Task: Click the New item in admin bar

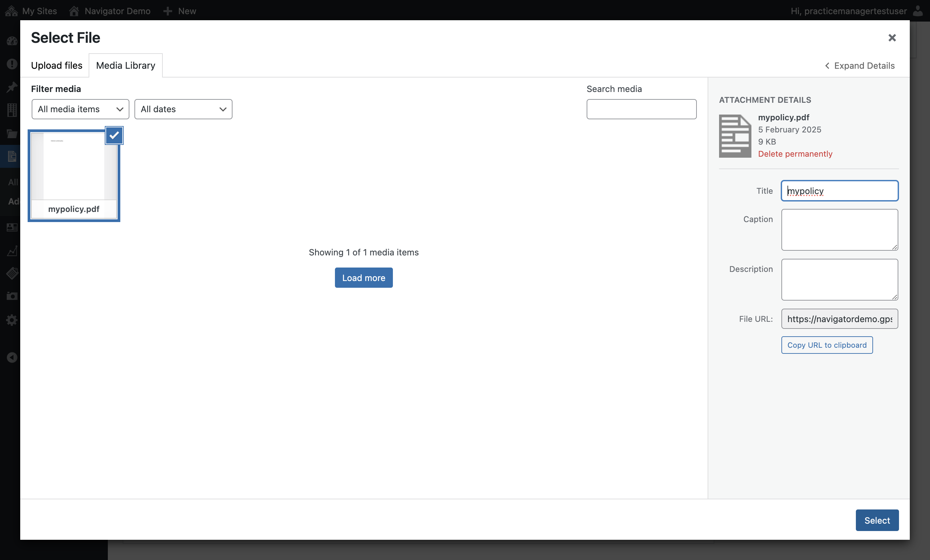Action: pos(180,11)
